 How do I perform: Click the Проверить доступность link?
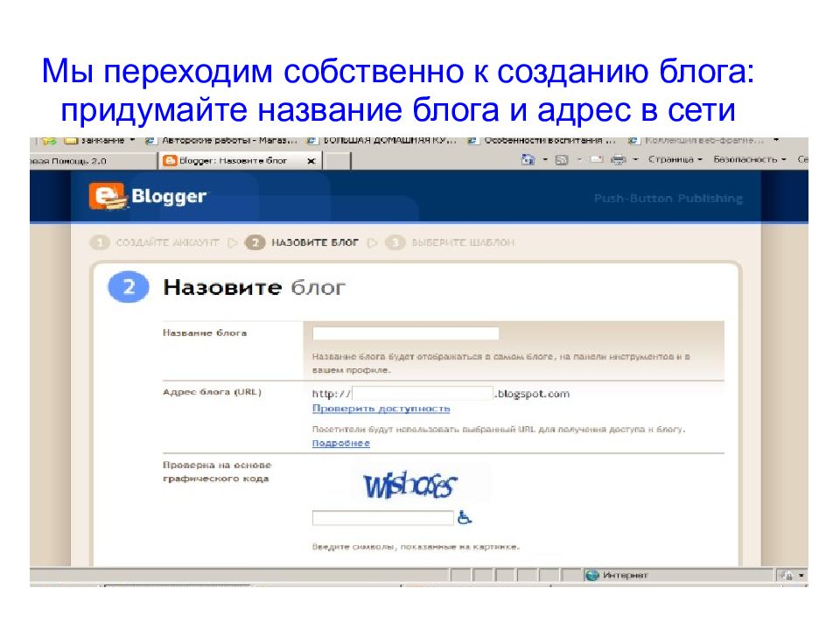pos(381,409)
